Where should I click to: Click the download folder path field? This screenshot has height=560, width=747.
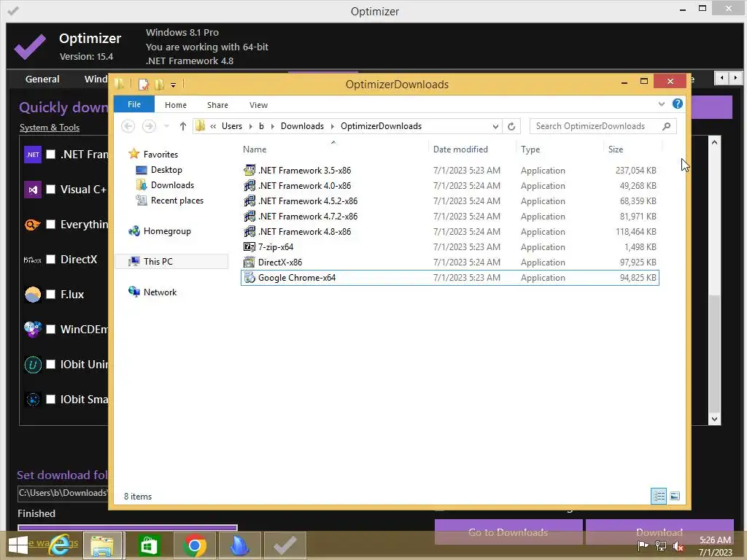[x=63, y=493]
